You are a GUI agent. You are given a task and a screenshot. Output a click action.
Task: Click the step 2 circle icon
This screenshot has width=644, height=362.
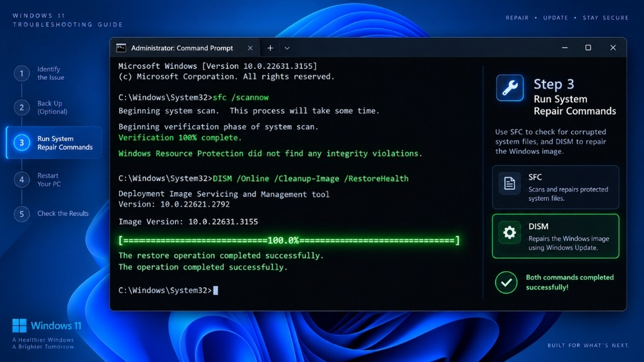pyautogui.click(x=22, y=107)
